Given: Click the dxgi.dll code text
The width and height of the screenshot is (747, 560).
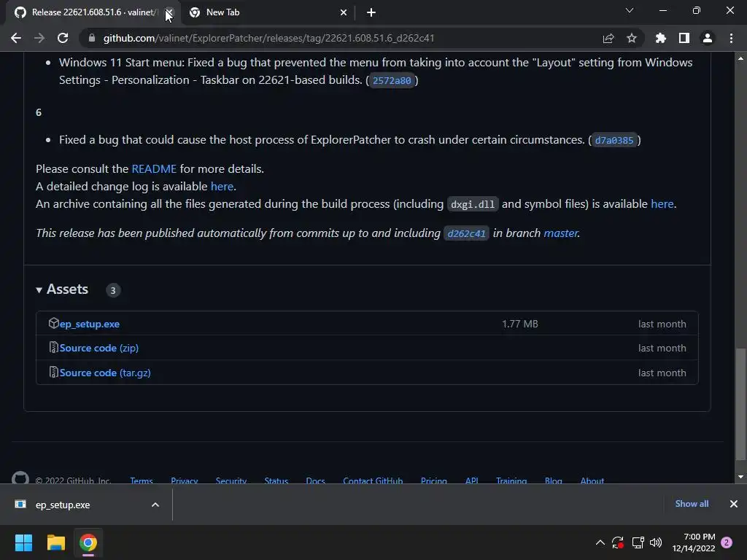Looking at the screenshot, I should (473, 205).
